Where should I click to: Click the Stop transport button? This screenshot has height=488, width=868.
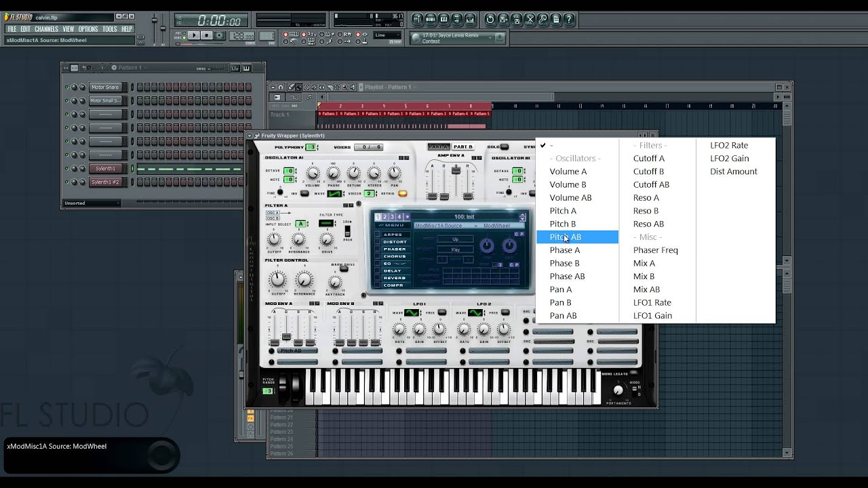point(206,35)
